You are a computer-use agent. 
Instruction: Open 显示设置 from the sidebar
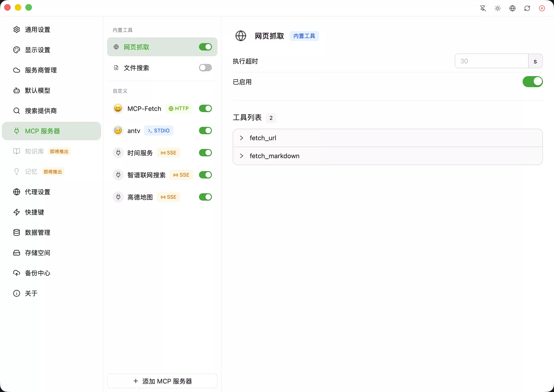pyautogui.click(x=37, y=50)
